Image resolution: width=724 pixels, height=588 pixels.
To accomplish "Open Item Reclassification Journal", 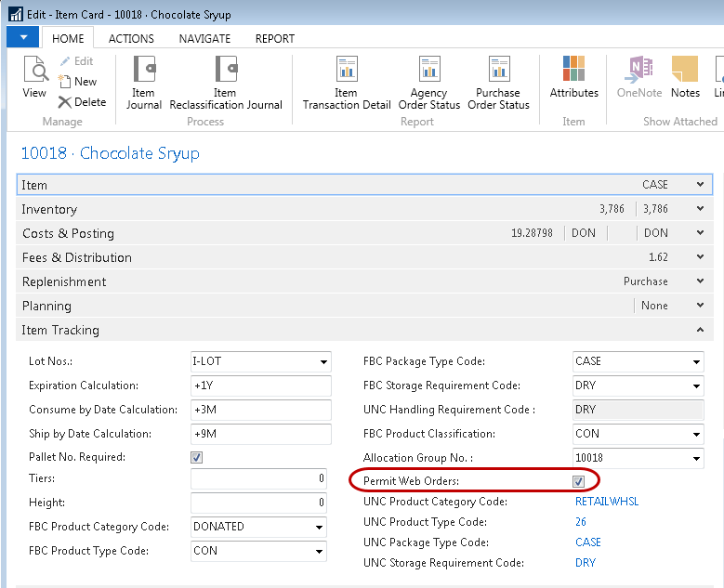I will [226, 83].
